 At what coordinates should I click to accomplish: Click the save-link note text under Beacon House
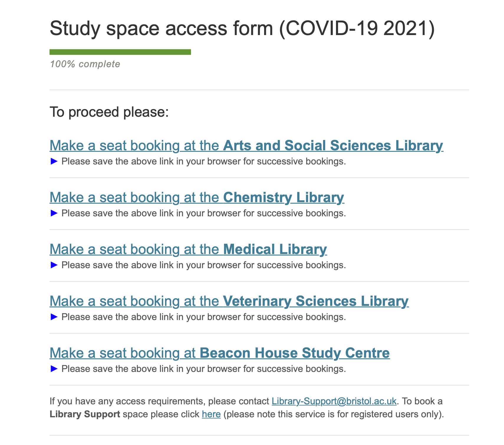[203, 369]
